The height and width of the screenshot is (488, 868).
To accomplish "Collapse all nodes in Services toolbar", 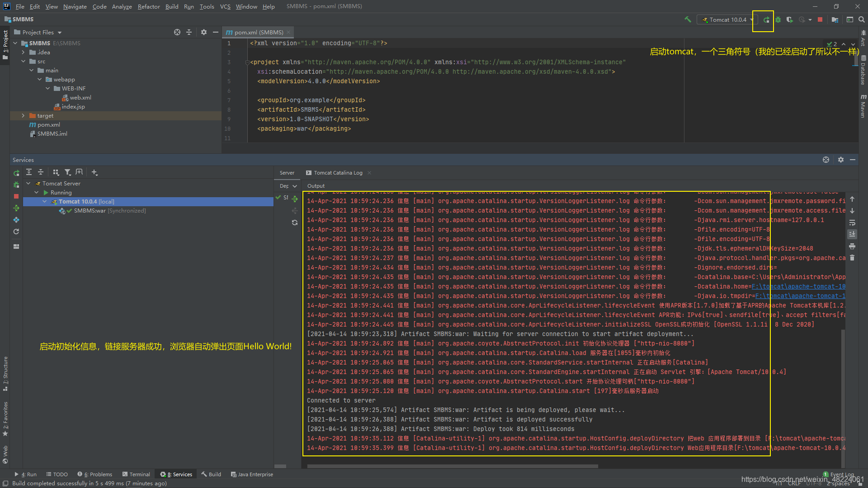I will (x=41, y=172).
